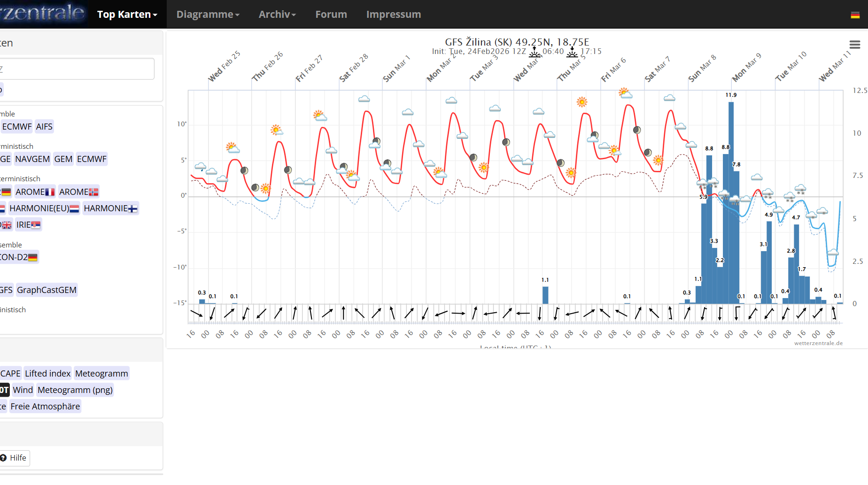Click the sunrise icon in chart subtitle
This screenshot has height=485, width=868.
click(535, 51)
